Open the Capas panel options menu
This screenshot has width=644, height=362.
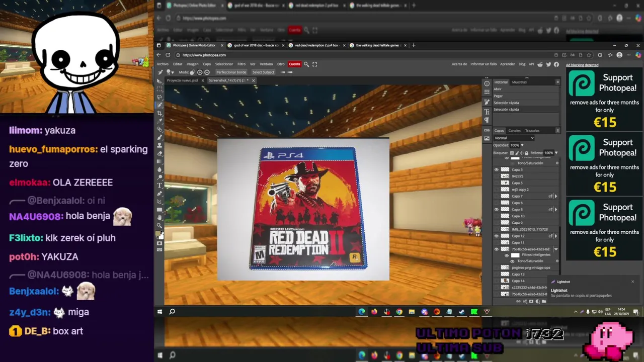[558, 130]
